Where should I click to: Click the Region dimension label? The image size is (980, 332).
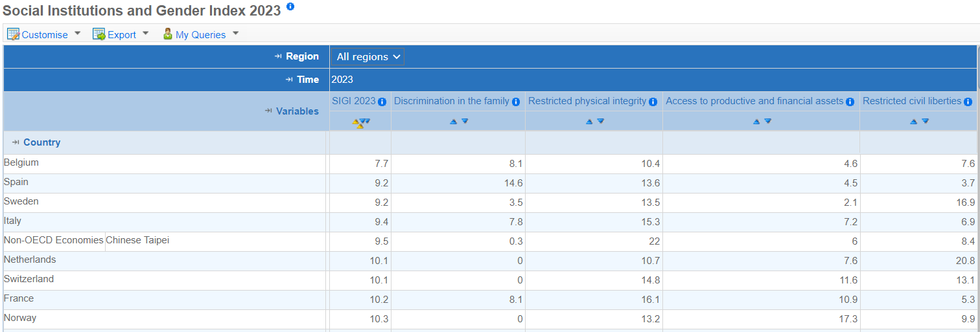click(x=303, y=56)
